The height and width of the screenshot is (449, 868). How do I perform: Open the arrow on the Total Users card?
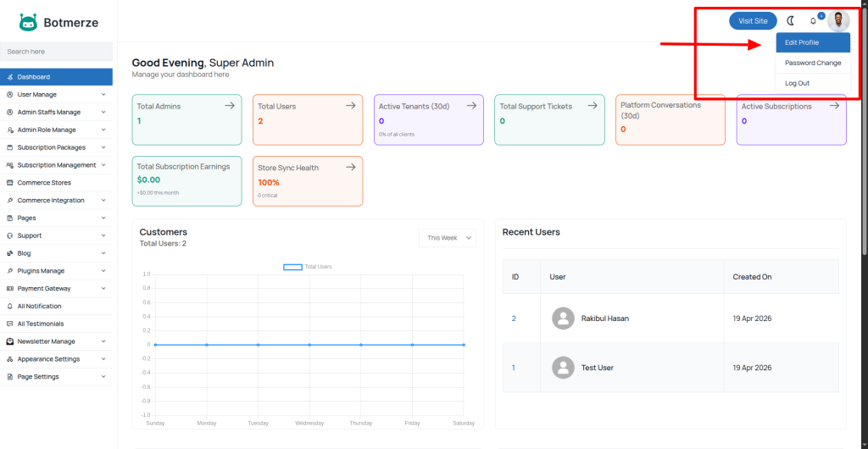pyautogui.click(x=351, y=106)
